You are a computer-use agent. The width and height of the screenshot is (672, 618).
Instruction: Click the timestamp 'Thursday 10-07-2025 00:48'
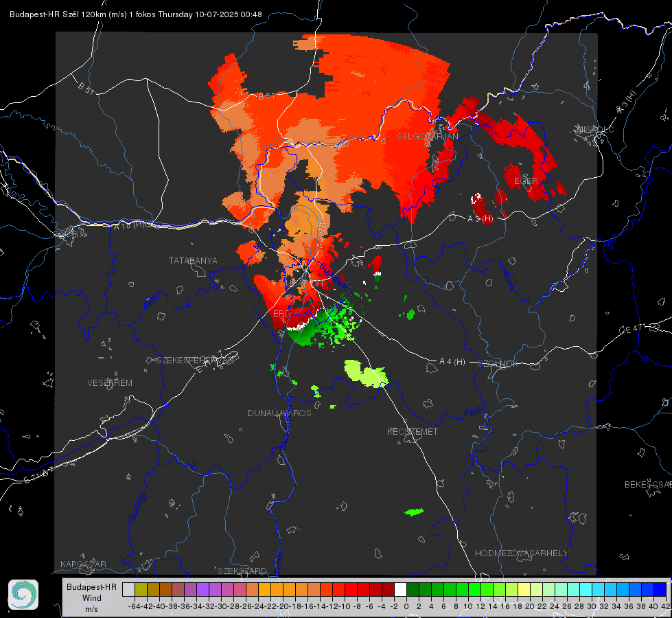[210, 14]
